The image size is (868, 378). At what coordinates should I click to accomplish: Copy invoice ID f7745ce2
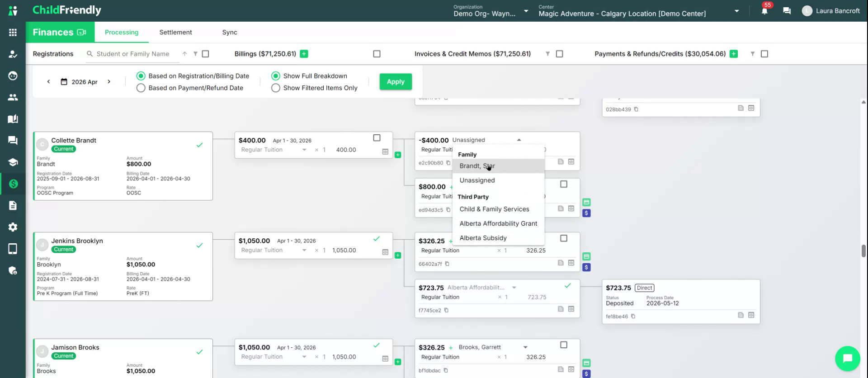pyautogui.click(x=446, y=310)
